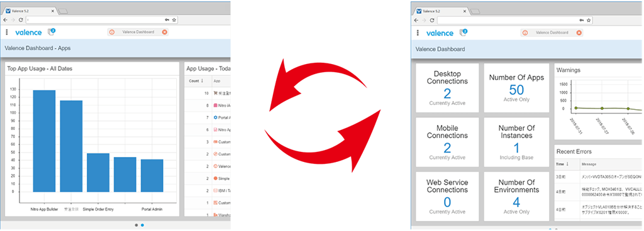Click the Number Of Instances tile
The width and height of the screenshot is (644, 231).
516,142
